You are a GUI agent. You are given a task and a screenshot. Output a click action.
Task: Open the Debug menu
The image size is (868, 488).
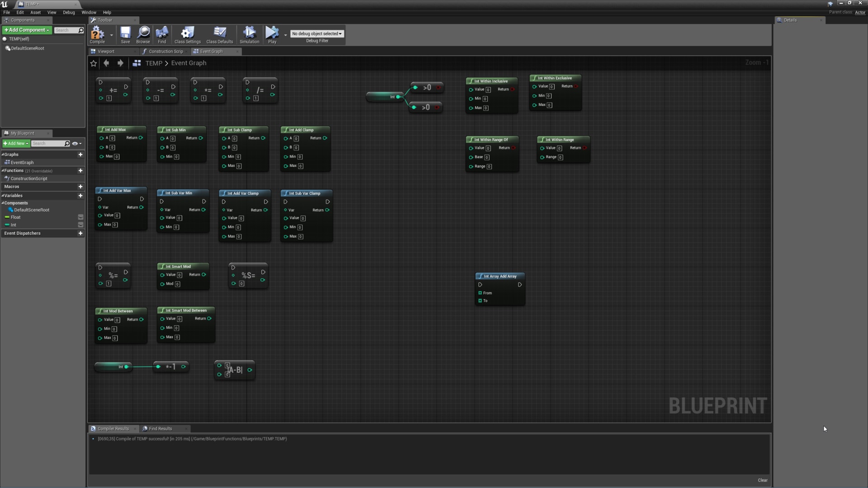[x=68, y=12]
